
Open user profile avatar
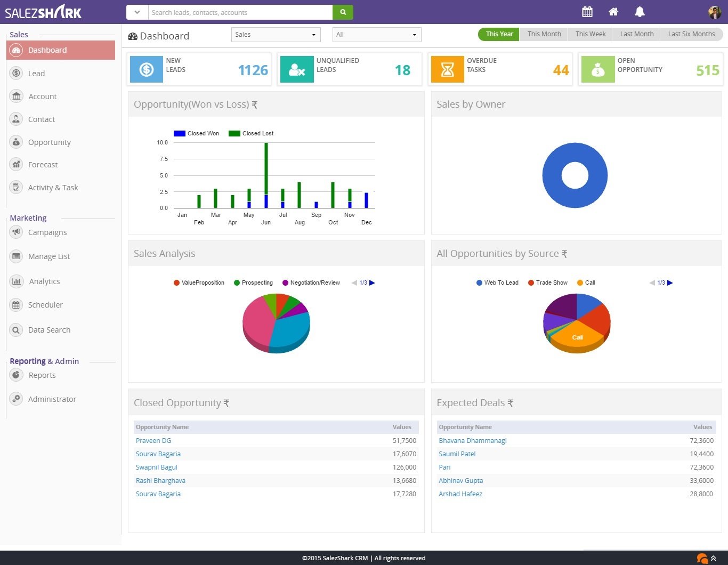[x=714, y=12]
